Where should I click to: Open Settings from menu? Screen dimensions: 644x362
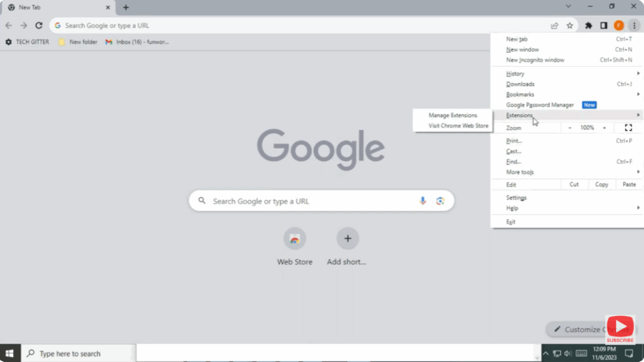567,198
